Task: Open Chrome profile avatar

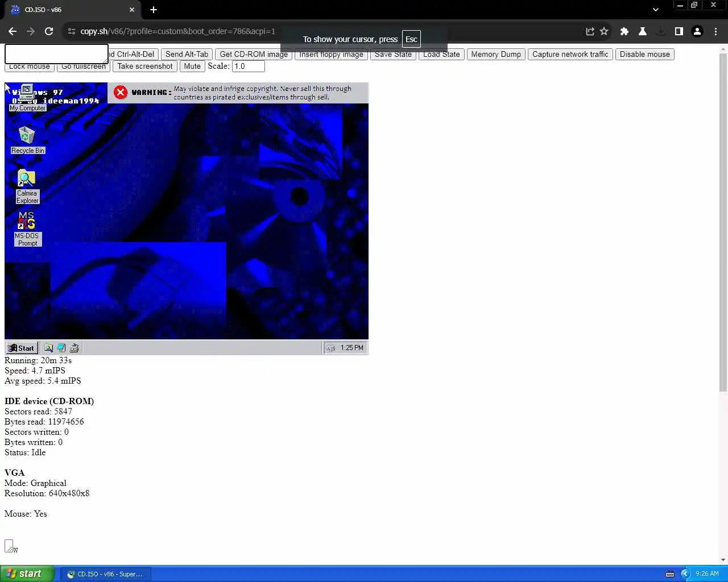Action: coord(697,31)
